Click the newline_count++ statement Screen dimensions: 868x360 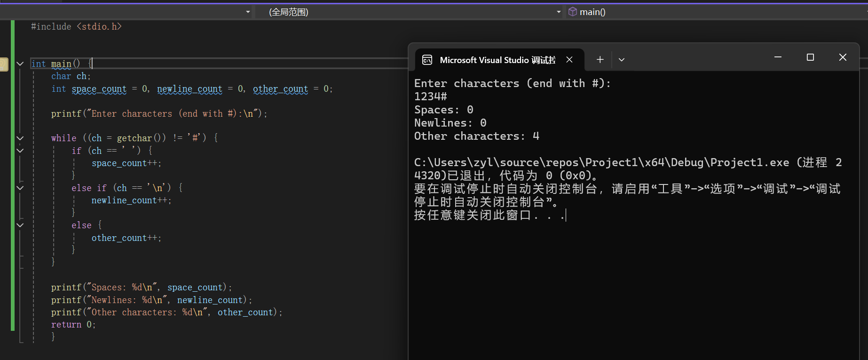[132, 200]
